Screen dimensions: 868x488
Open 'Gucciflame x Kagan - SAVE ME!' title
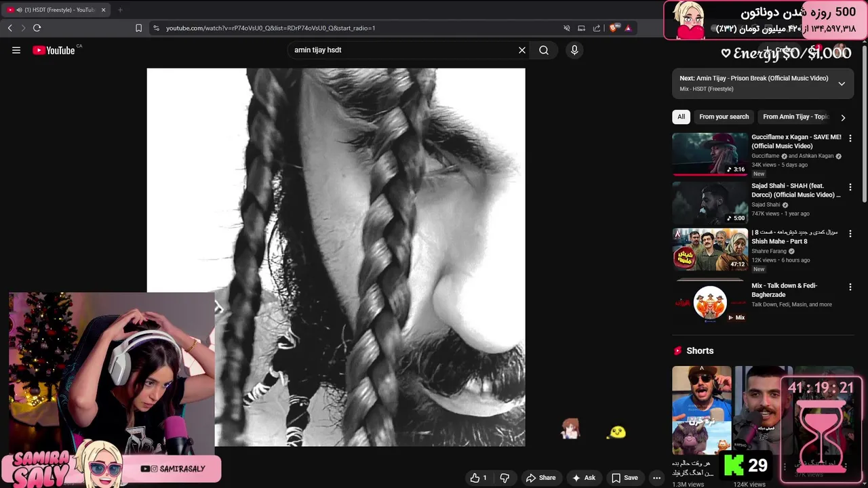796,141
